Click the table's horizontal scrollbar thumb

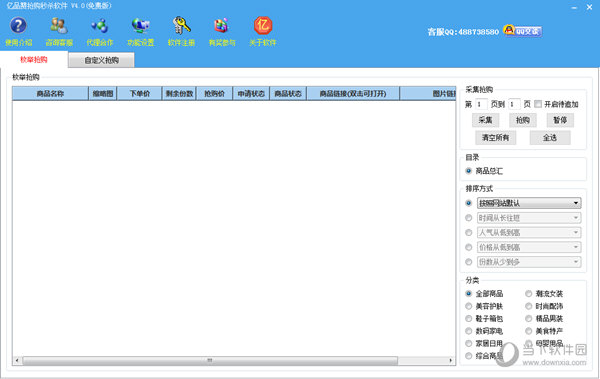tap(210, 360)
